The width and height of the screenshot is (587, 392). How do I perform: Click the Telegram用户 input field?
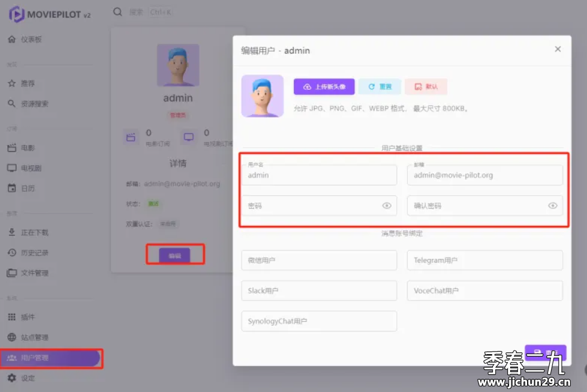[x=484, y=261]
